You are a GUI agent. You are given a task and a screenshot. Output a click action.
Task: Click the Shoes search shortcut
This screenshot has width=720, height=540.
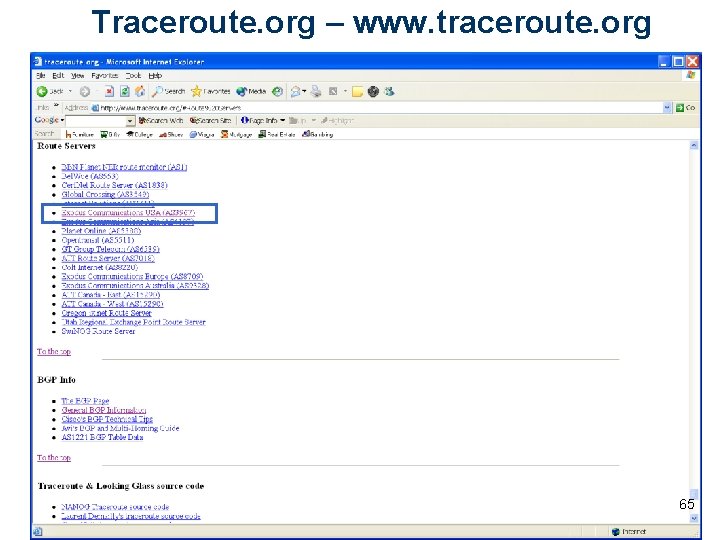pyautogui.click(x=171, y=134)
